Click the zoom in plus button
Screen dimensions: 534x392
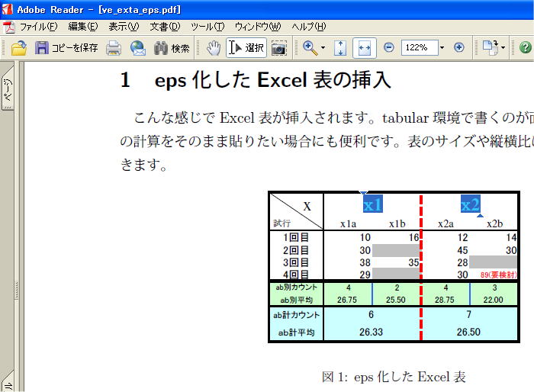pos(459,47)
